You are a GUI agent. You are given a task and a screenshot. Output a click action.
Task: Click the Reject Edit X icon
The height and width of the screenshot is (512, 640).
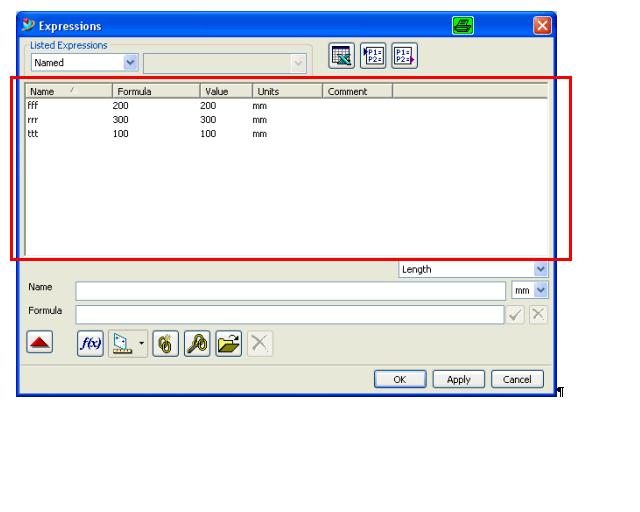[x=538, y=314]
